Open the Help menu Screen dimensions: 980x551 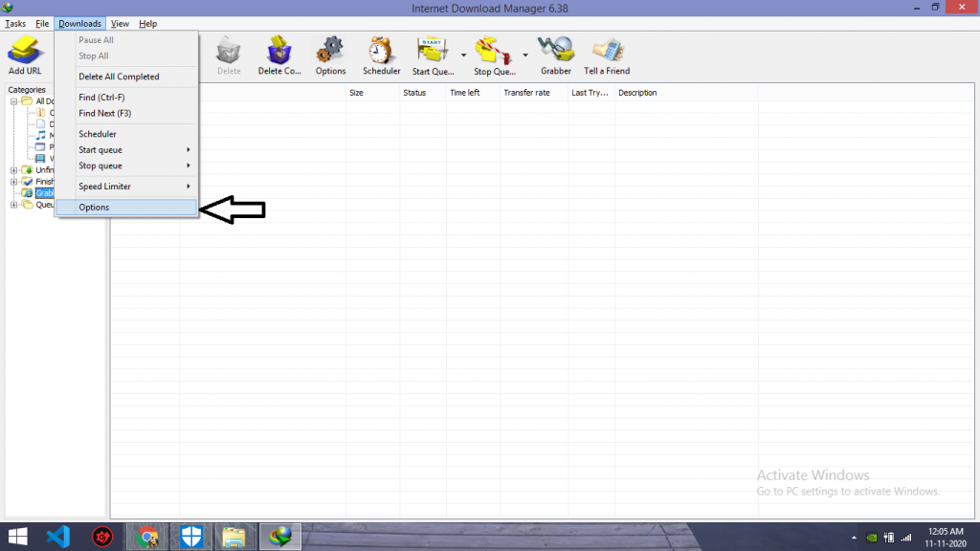tap(148, 24)
